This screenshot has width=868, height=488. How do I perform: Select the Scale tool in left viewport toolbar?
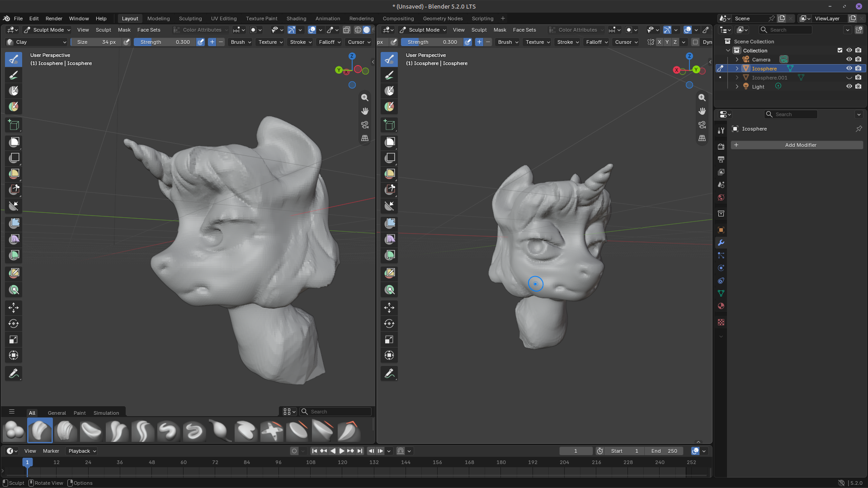pos(14,339)
